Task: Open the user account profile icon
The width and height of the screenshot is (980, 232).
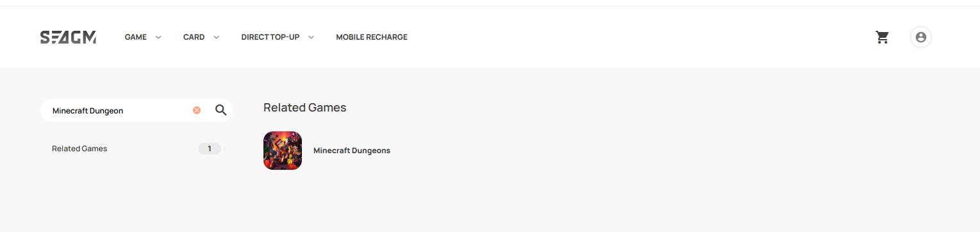Action: click(x=921, y=37)
